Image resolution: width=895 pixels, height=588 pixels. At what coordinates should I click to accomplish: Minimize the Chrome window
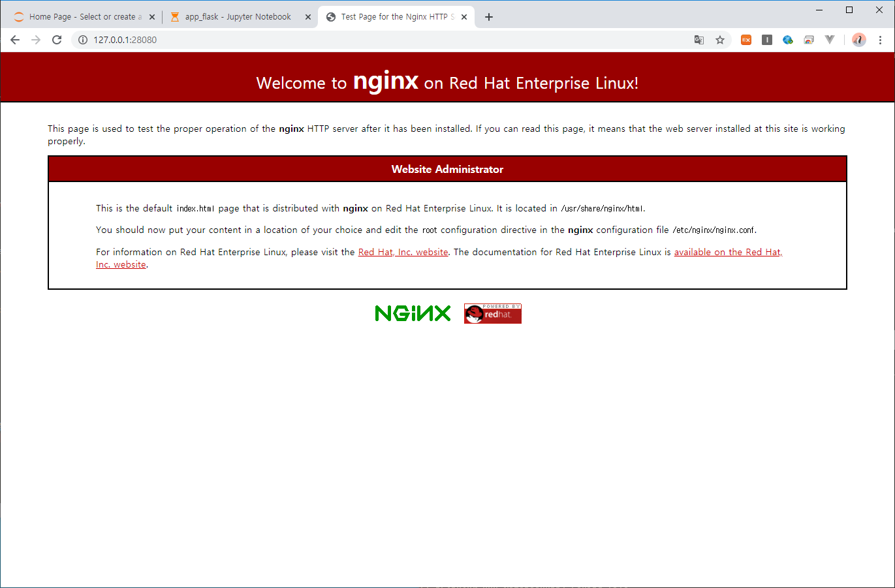(819, 10)
